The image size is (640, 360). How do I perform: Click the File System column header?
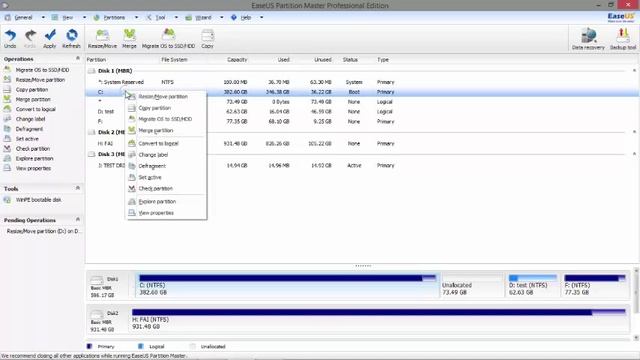174,60
